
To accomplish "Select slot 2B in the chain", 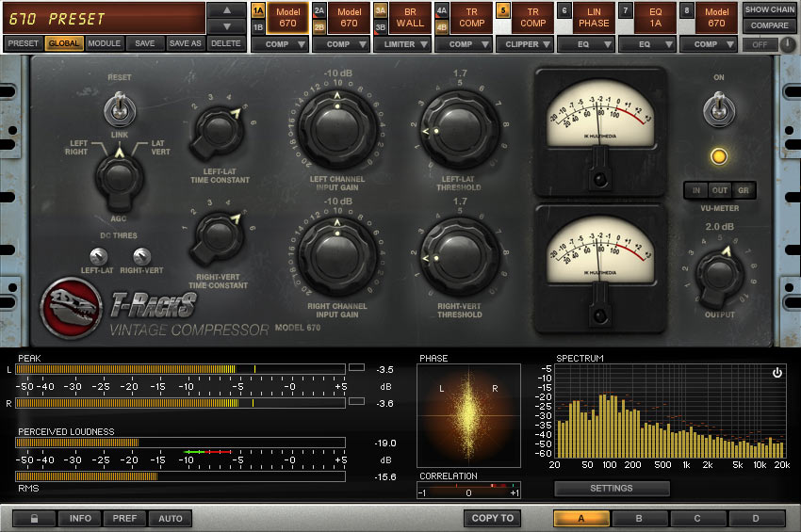I will pos(319,27).
